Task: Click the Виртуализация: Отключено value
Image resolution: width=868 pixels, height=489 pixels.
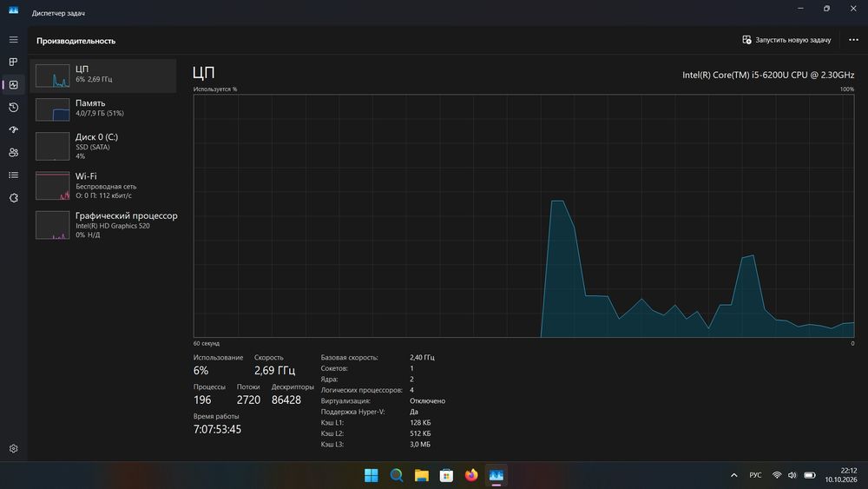Action: [x=427, y=401]
